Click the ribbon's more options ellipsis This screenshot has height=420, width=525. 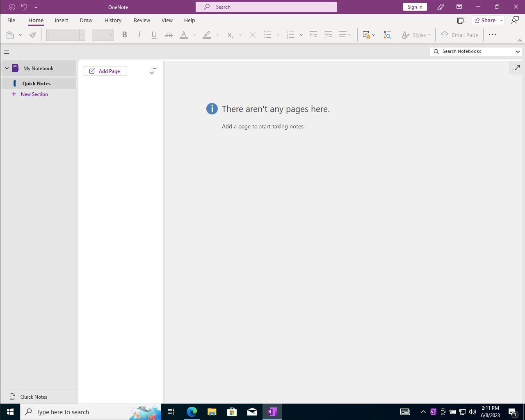pos(492,35)
